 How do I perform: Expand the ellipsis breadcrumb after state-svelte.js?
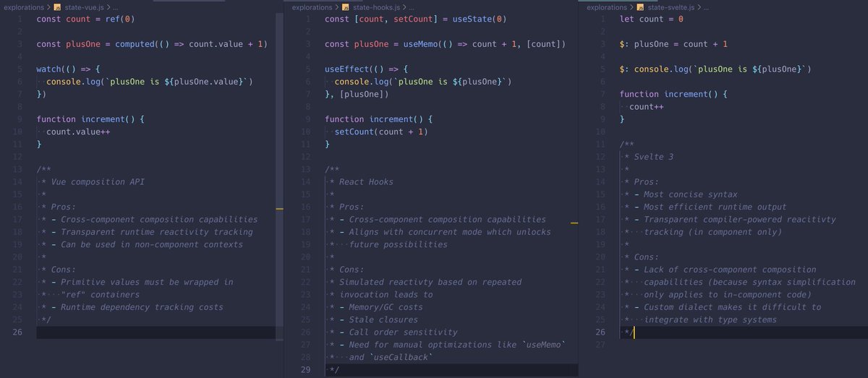pyautogui.click(x=707, y=8)
